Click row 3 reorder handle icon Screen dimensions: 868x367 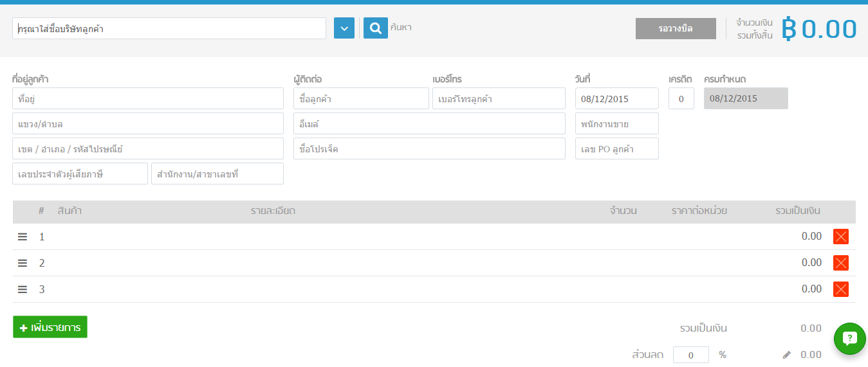23,289
